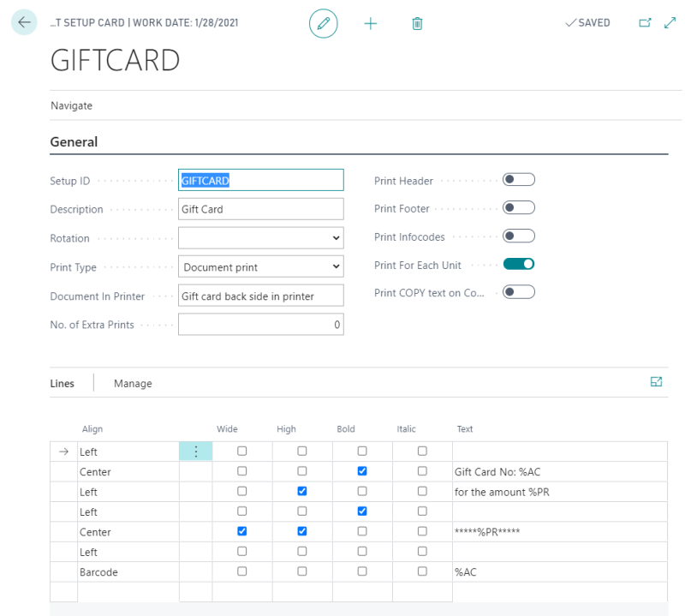Click the New plus icon
The height and width of the screenshot is (616, 685).
click(370, 23)
